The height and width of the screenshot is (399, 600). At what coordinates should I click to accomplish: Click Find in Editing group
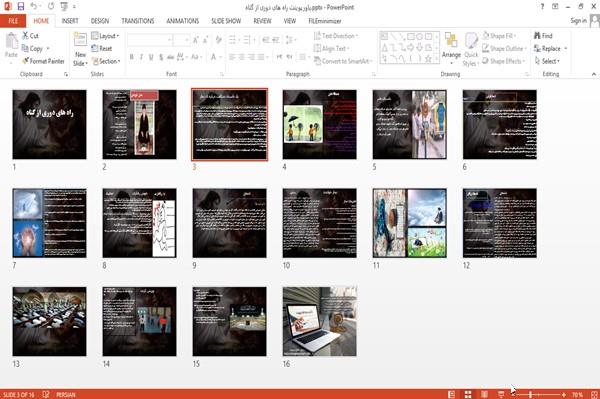[x=543, y=36]
